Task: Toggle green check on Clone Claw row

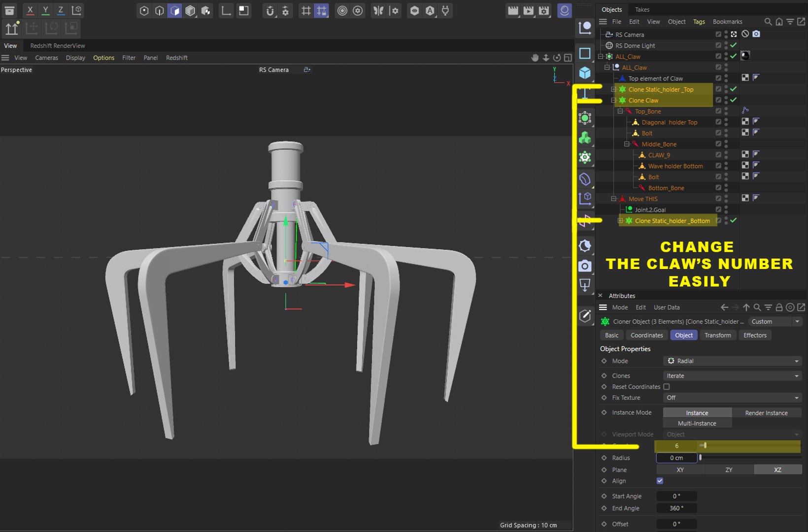Action: coord(733,100)
